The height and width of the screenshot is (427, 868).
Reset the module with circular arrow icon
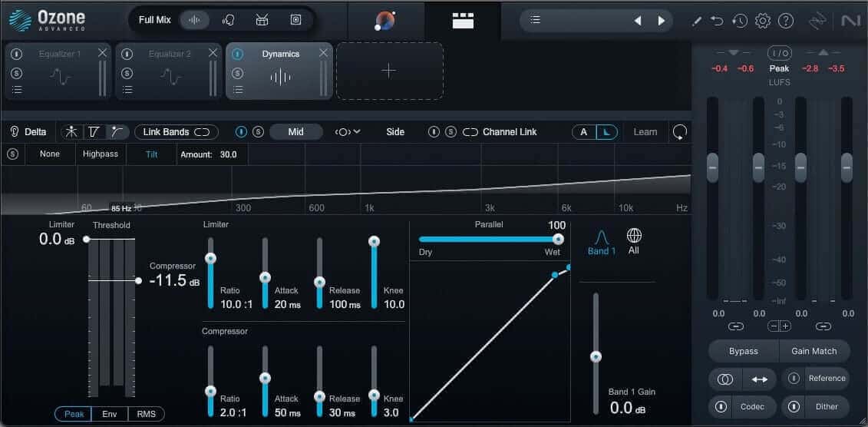[x=679, y=132]
